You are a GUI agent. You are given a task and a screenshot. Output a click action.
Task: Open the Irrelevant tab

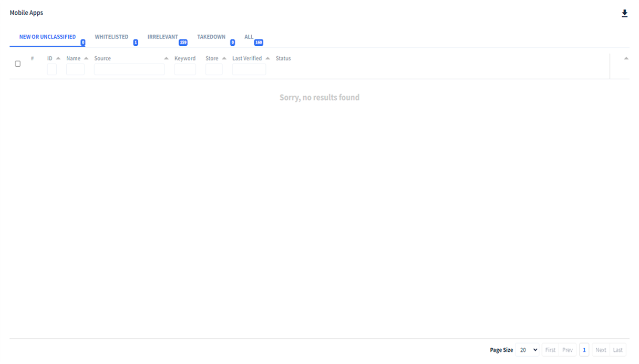tap(162, 37)
